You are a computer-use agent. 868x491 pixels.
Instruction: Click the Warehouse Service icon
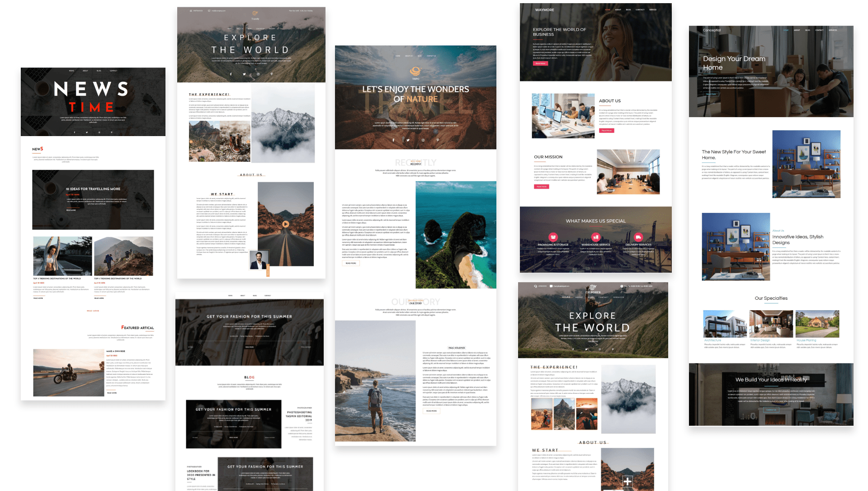[x=596, y=236]
